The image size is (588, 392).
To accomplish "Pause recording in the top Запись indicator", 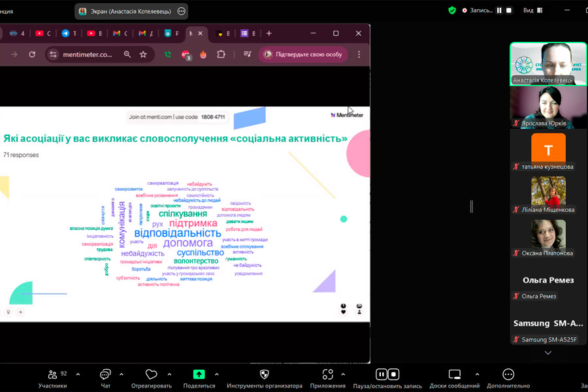I will point(499,10).
